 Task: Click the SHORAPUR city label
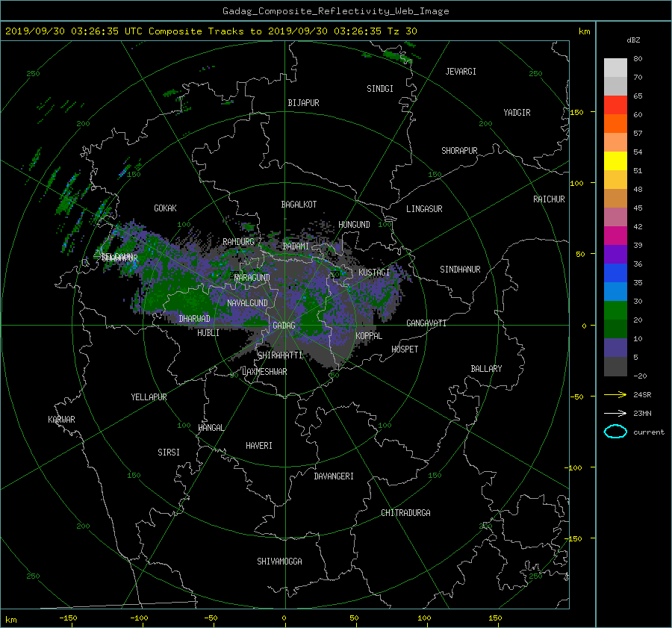coord(459,151)
